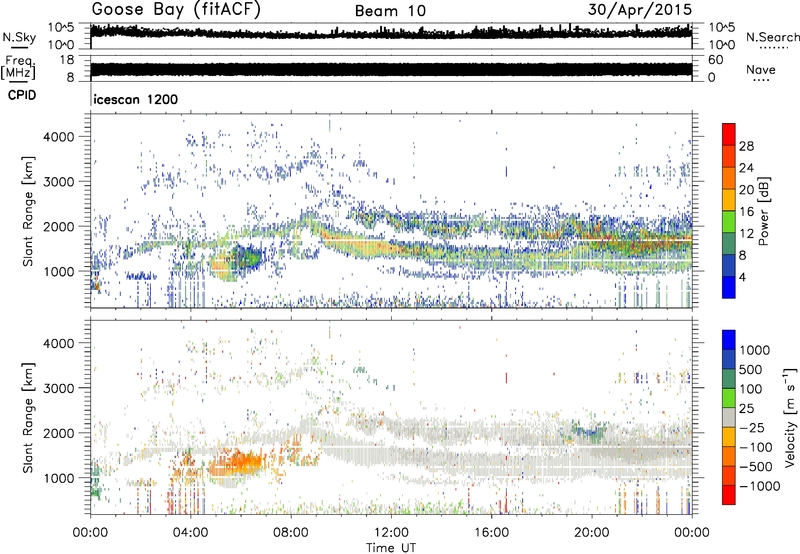Click the 'Nave' legend label
Viewport: 800px width, 554px height.
click(x=761, y=69)
